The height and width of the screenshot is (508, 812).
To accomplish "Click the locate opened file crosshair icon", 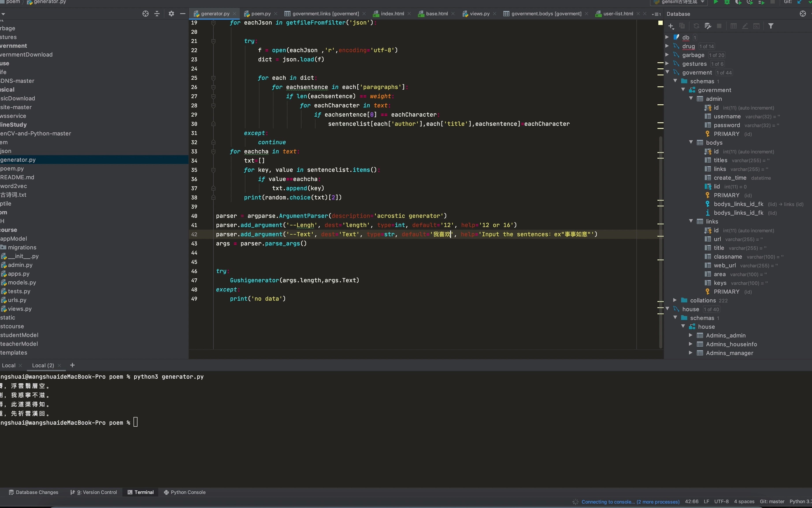I will pos(145,14).
